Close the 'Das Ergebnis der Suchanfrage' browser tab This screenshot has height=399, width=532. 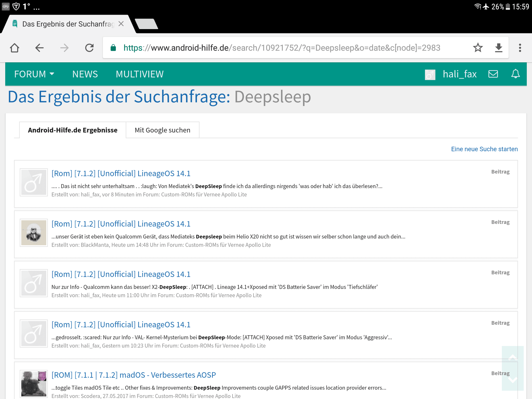121,24
